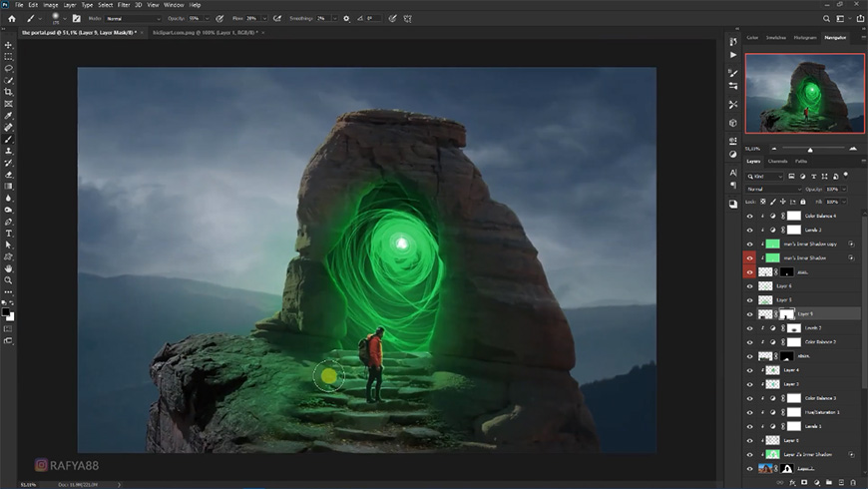Select the Crop tool
Viewport: 868px width, 489px height.
(x=8, y=92)
